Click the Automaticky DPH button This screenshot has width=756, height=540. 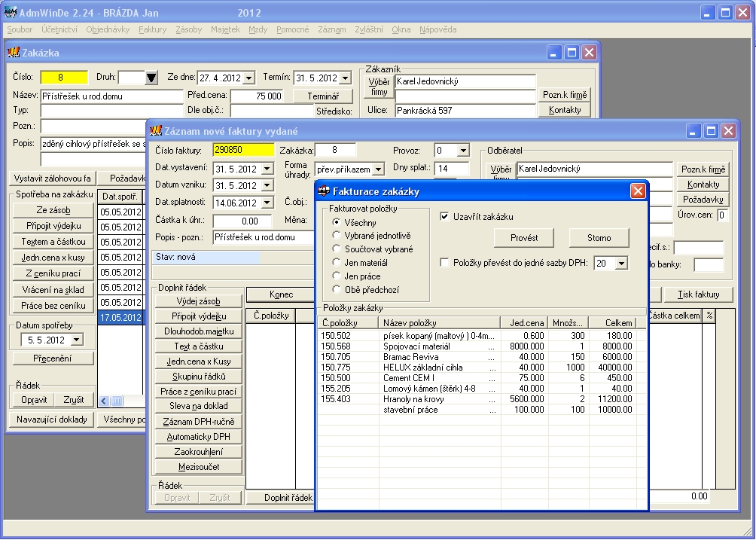coord(199,437)
